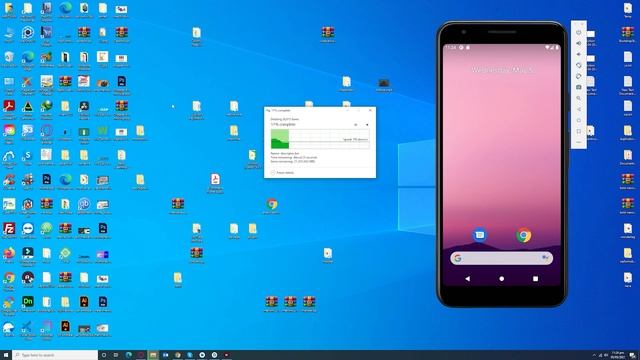
Task: Tap the phone's Recents square navigation button
Action: click(536, 278)
